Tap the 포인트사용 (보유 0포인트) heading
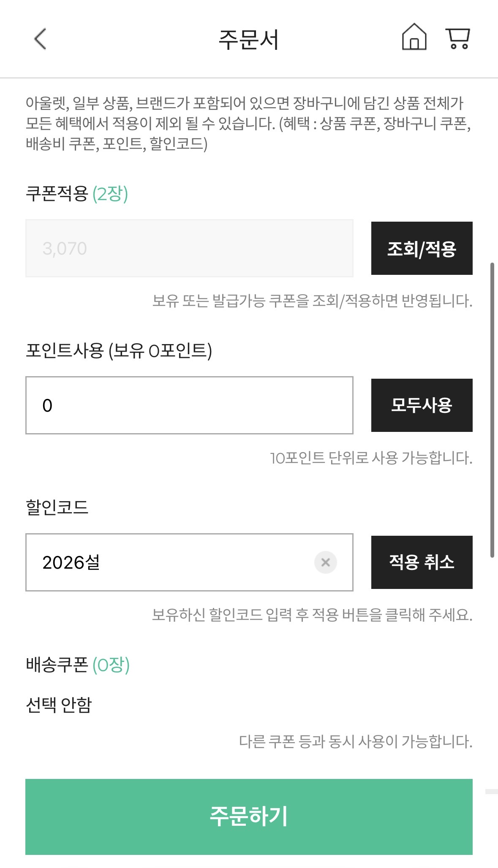Viewport: 498px width, 868px height. [119, 350]
